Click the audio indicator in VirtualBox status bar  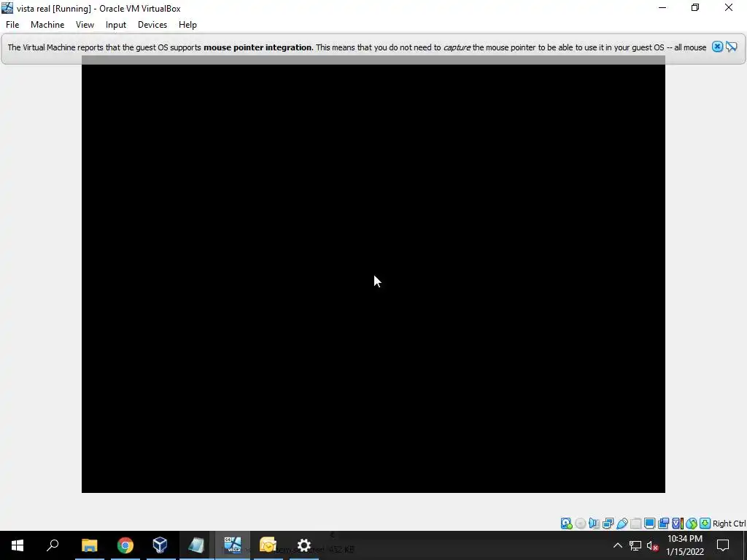tap(594, 524)
